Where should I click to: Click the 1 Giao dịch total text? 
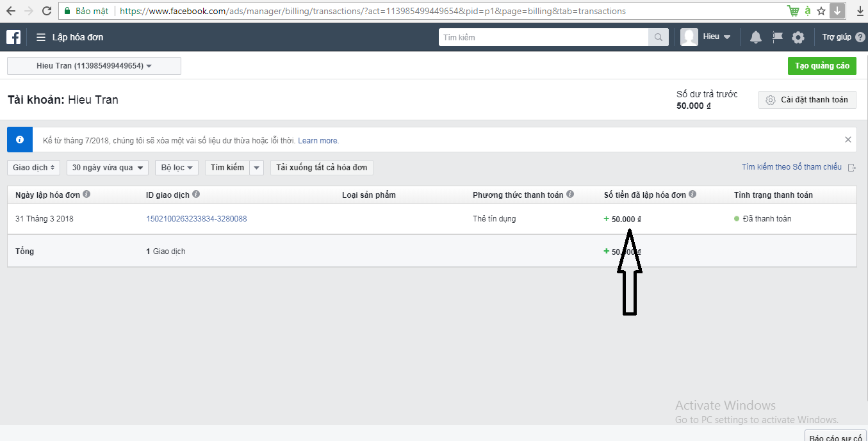[x=166, y=252]
